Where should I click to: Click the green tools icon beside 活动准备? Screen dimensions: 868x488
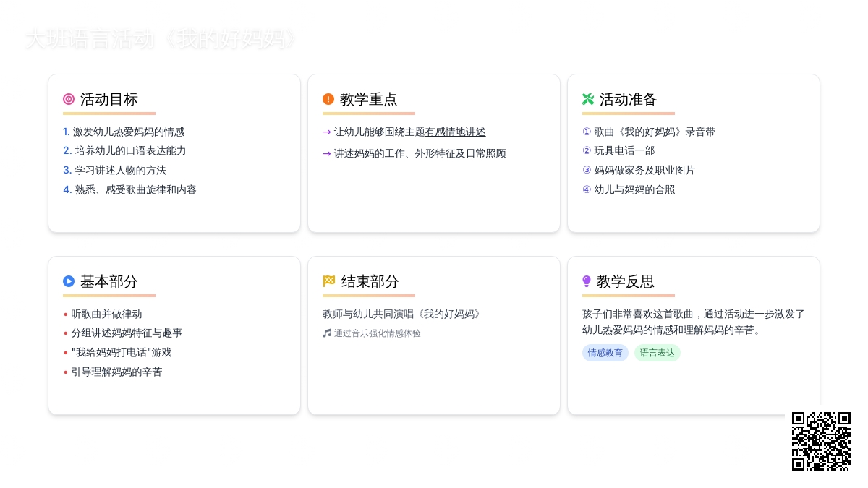(x=588, y=99)
